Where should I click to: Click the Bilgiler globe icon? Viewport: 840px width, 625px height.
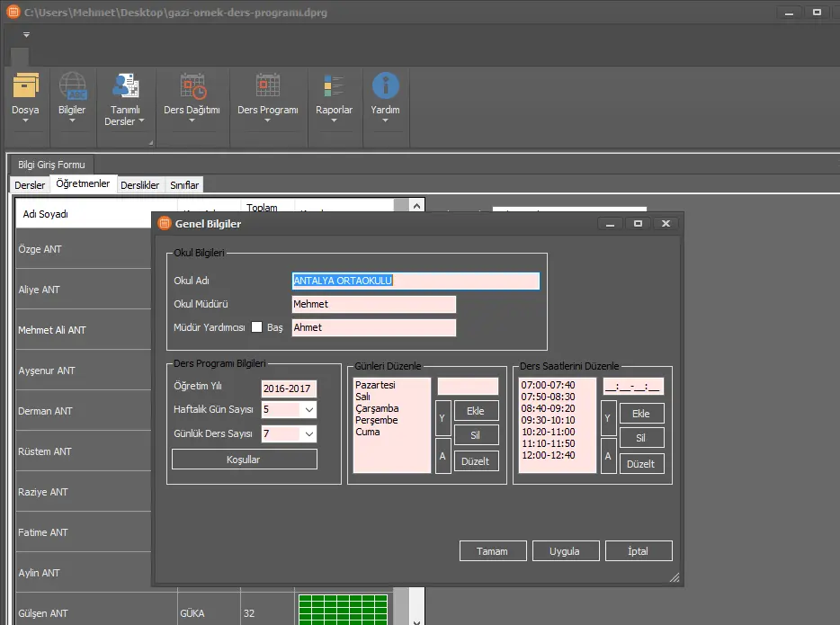[x=72, y=87]
